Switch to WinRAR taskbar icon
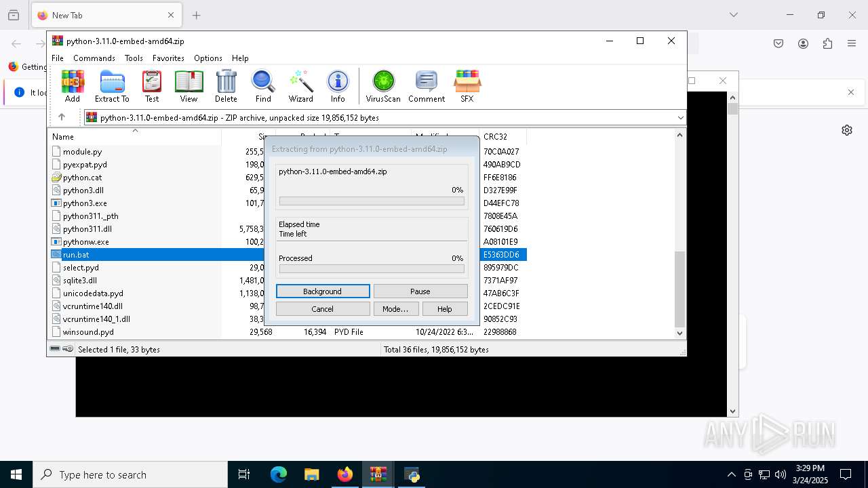Screen dimensions: 868x488 point(378,474)
